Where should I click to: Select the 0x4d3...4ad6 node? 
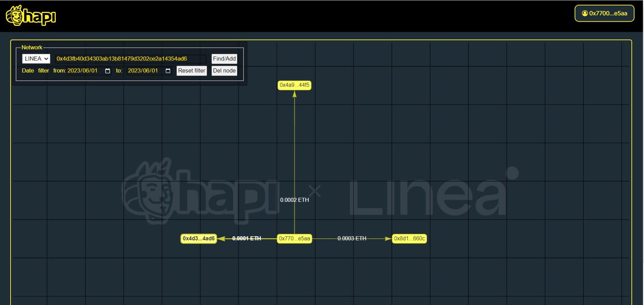click(x=199, y=238)
